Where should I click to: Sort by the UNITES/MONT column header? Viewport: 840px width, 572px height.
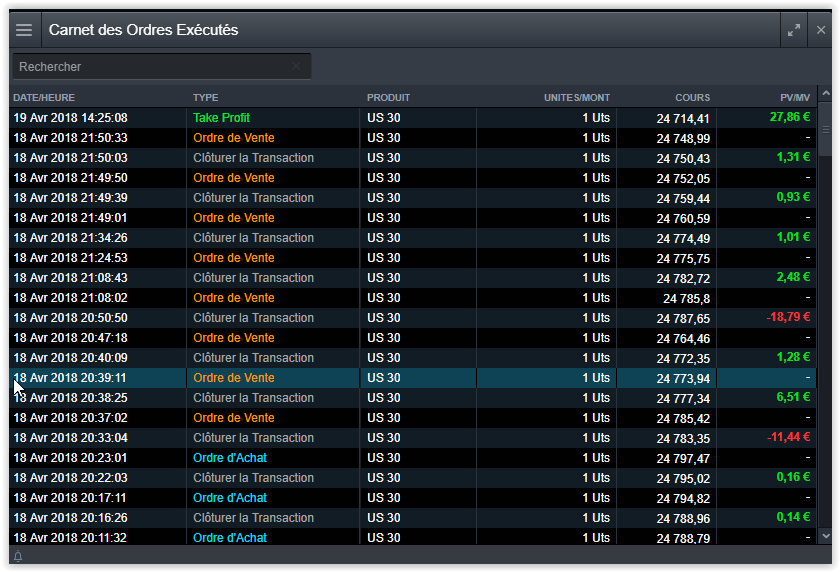[576, 98]
